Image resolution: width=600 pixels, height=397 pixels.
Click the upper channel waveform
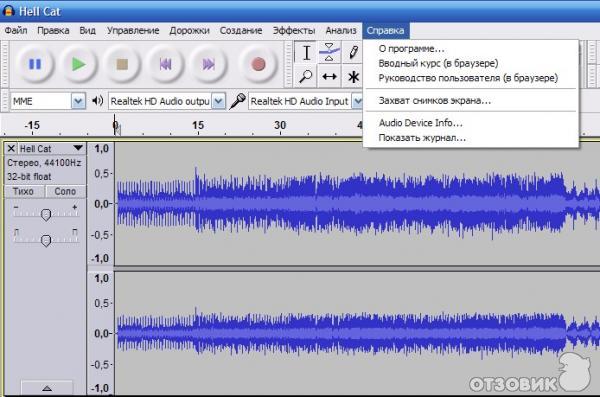coord(357,204)
